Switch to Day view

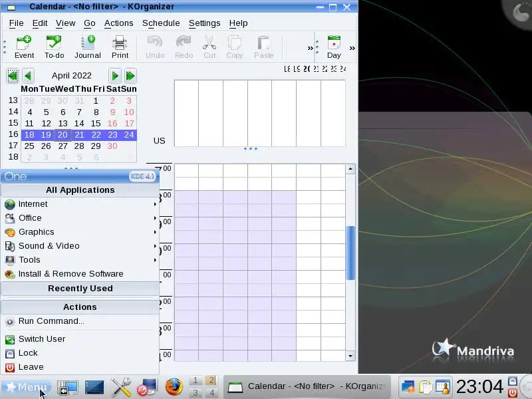tap(334, 47)
